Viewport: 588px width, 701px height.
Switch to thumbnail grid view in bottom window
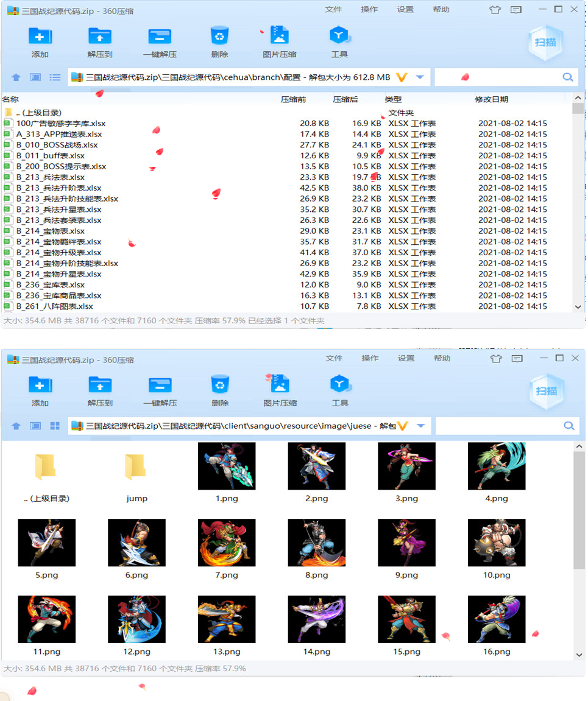(55, 426)
